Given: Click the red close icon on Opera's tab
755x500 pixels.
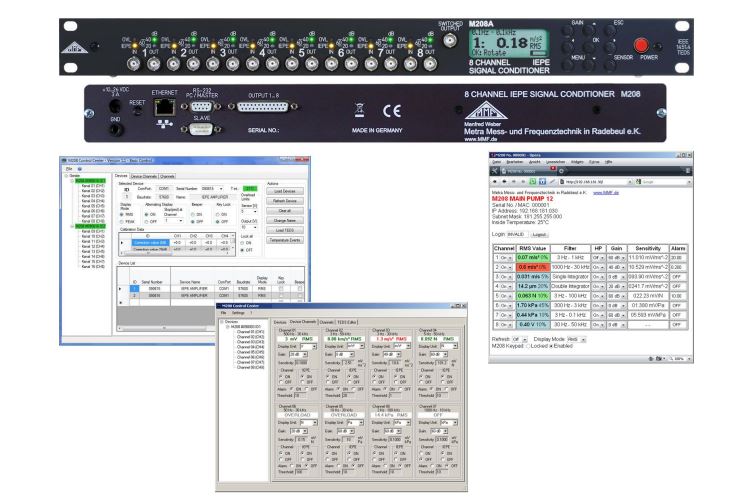Looking at the screenshot, I should (x=553, y=168).
